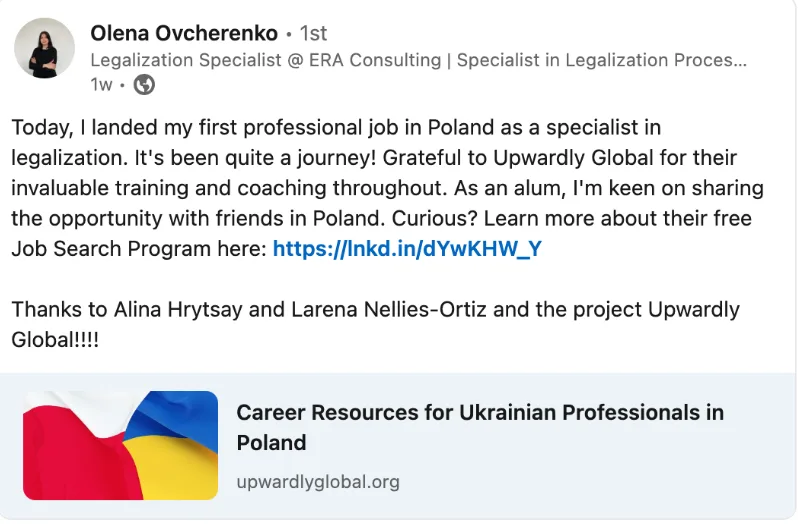This screenshot has height=524, width=798.
Task: Click the 1st degree connection label
Action: coord(313,34)
